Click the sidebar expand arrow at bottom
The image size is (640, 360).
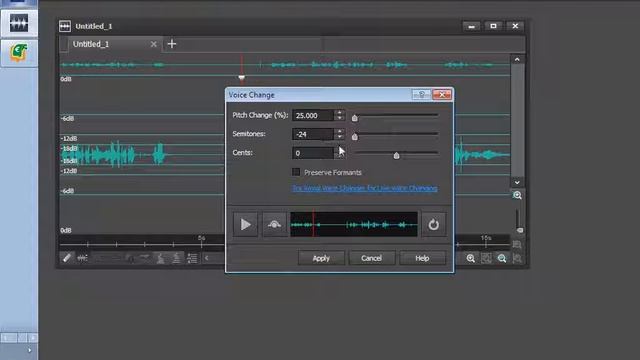[x=29, y=350]
